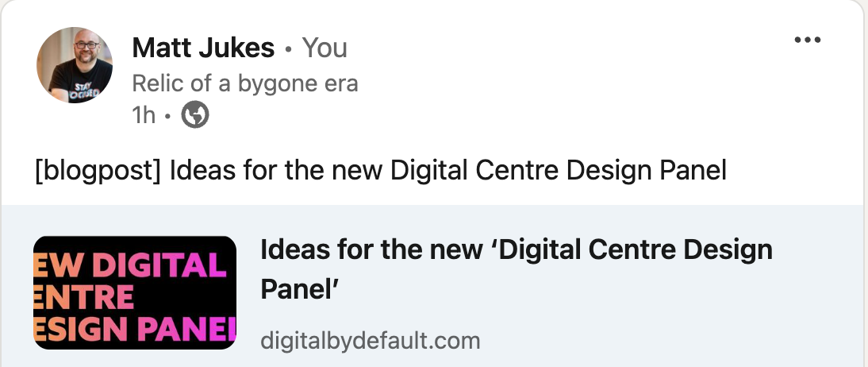Screen dimensions: 868x367
Task: Click the digitalbydefault.com domain text
Action: (371, 342)
